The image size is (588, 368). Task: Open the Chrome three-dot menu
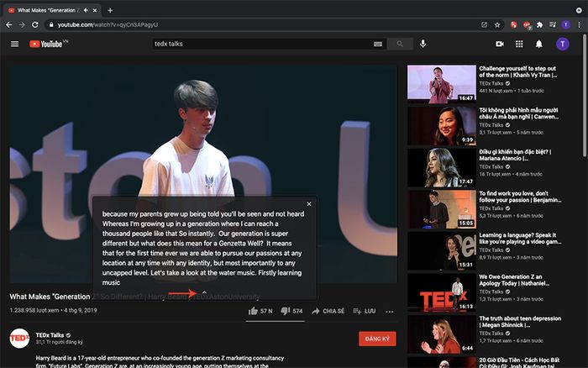pyautogui.click(x=580, y=24)
